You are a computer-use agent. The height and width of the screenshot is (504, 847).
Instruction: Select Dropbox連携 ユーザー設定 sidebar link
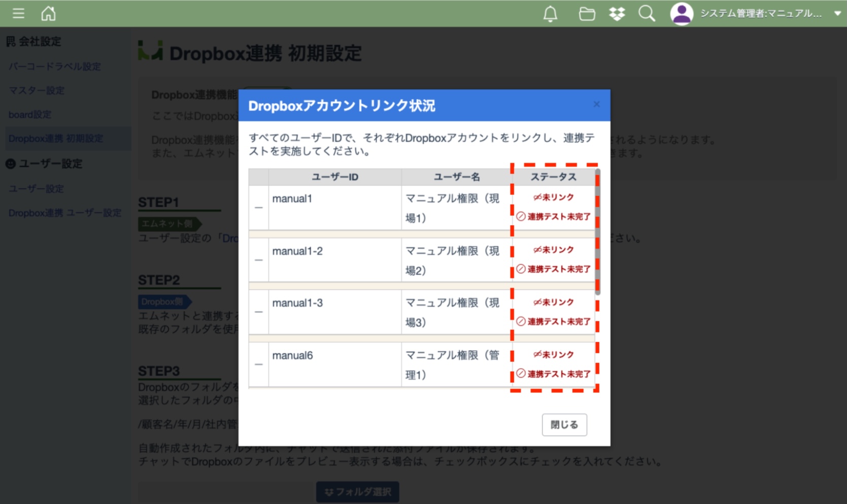tap(65, 213)
